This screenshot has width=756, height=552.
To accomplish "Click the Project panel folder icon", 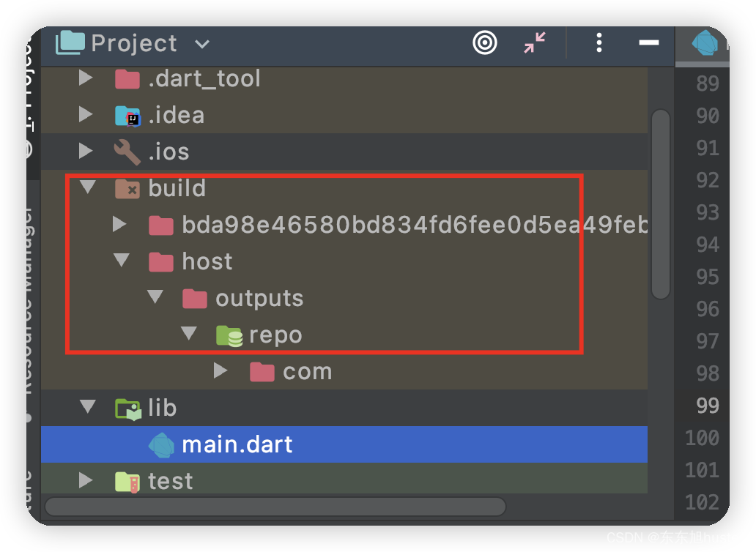I will pos(70,42).
